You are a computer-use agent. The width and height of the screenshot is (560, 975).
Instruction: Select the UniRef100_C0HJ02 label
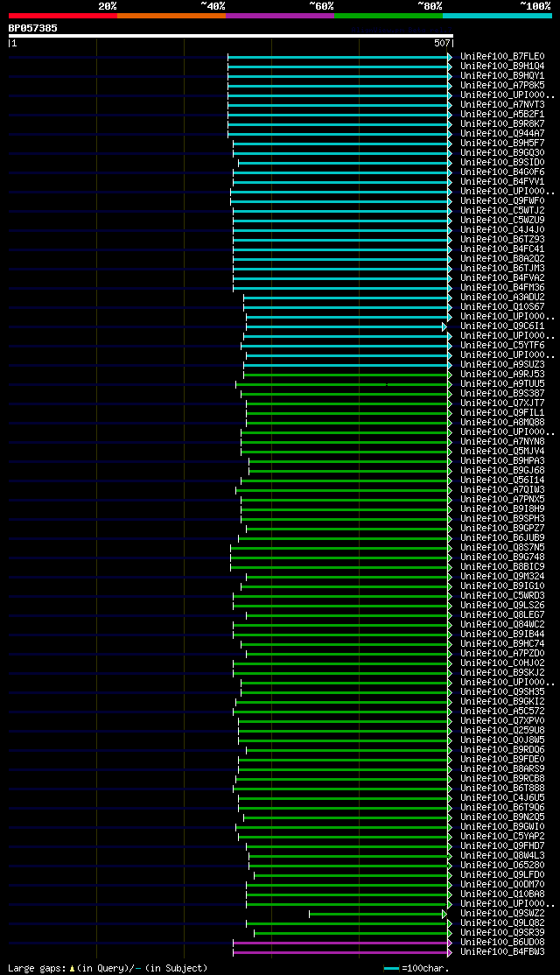[503, 663]
